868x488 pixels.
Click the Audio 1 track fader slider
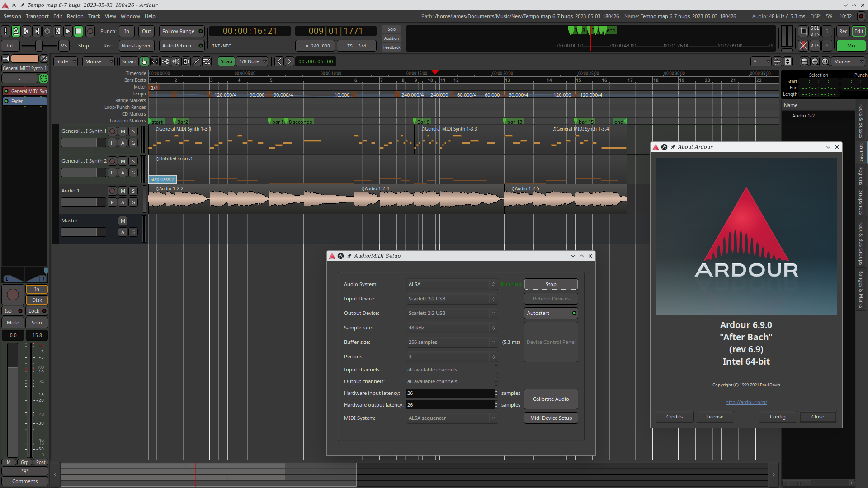tap(83, 202)
